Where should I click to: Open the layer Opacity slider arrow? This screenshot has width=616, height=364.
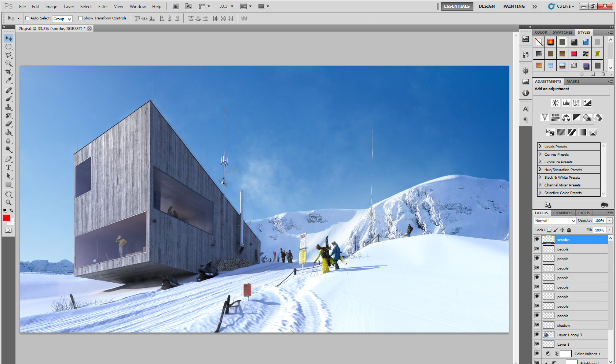point(609,220)
